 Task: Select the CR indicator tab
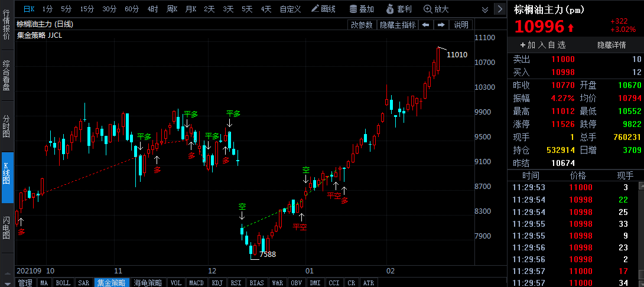(x=351, y=282)
